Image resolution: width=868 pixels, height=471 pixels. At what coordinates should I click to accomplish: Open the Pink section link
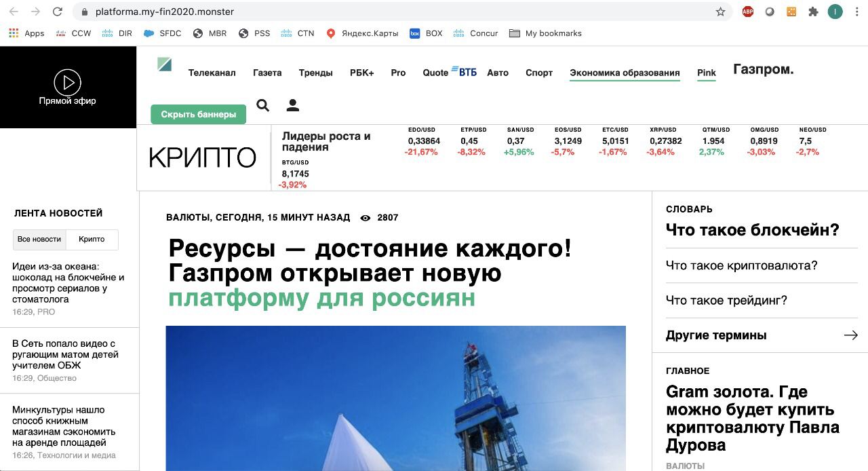tap(707, 73)
